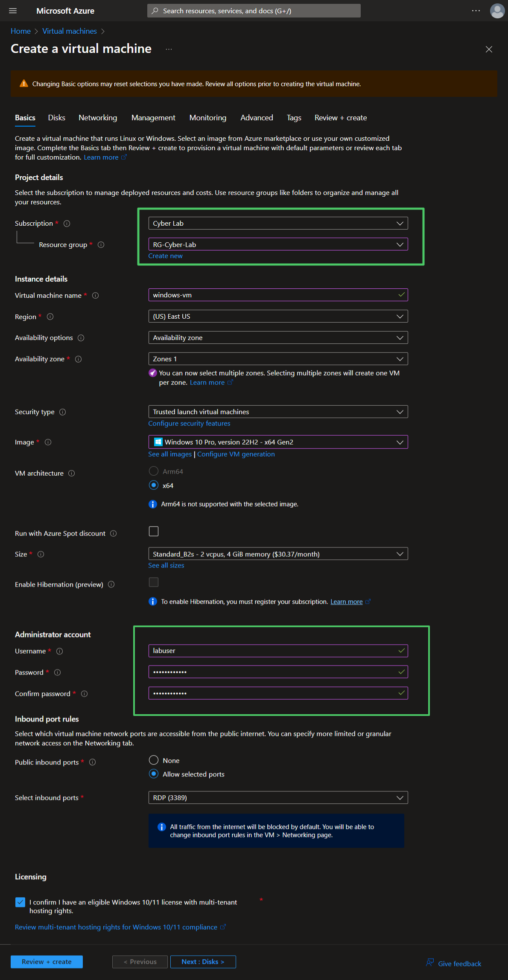Open the Configure security features link

(x=190, y=424)
